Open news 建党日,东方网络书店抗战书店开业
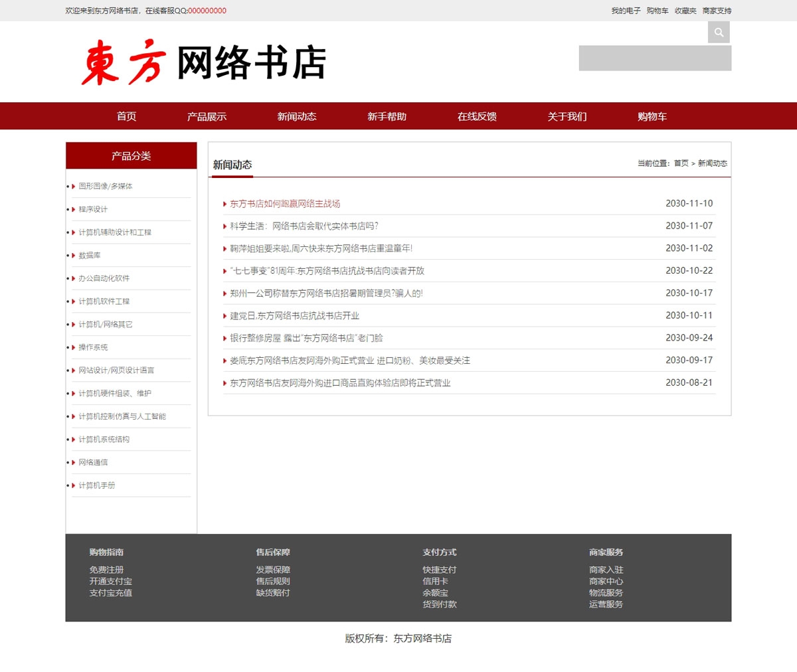The width and height of the screenshot is (797, 672). (x=295, y=315)
